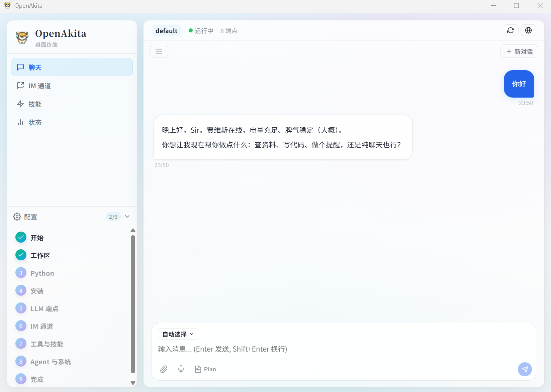The image size is (551, 392).
Task: Attach a file with the paperclip icon
Action: coord(164,369)
